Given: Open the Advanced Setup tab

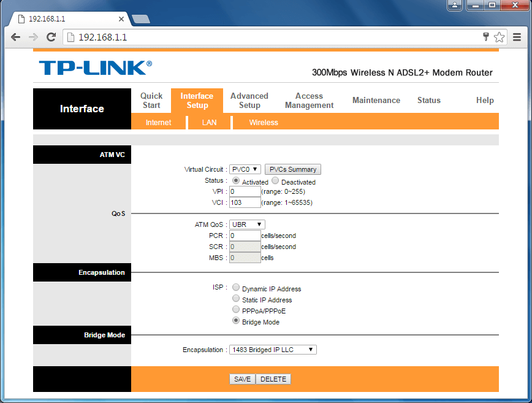Looking at the screenshot, I should (x=249, y=101).
